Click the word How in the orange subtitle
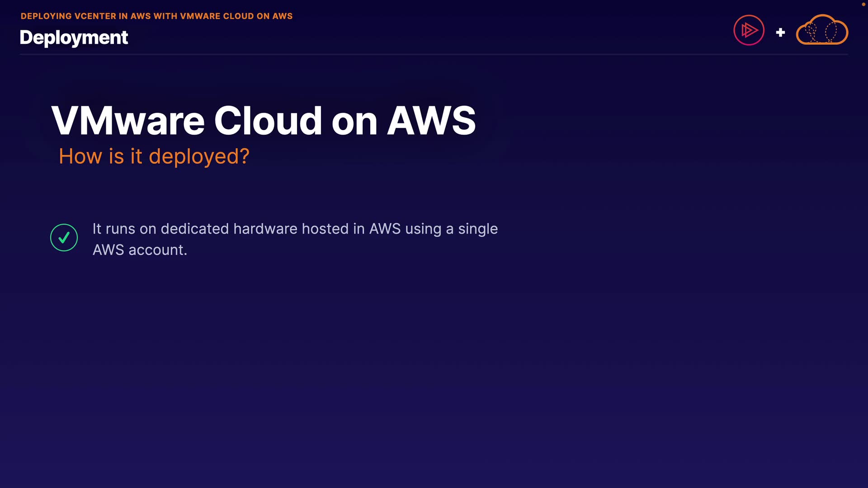The image size is (868, 488). point(80,157)
